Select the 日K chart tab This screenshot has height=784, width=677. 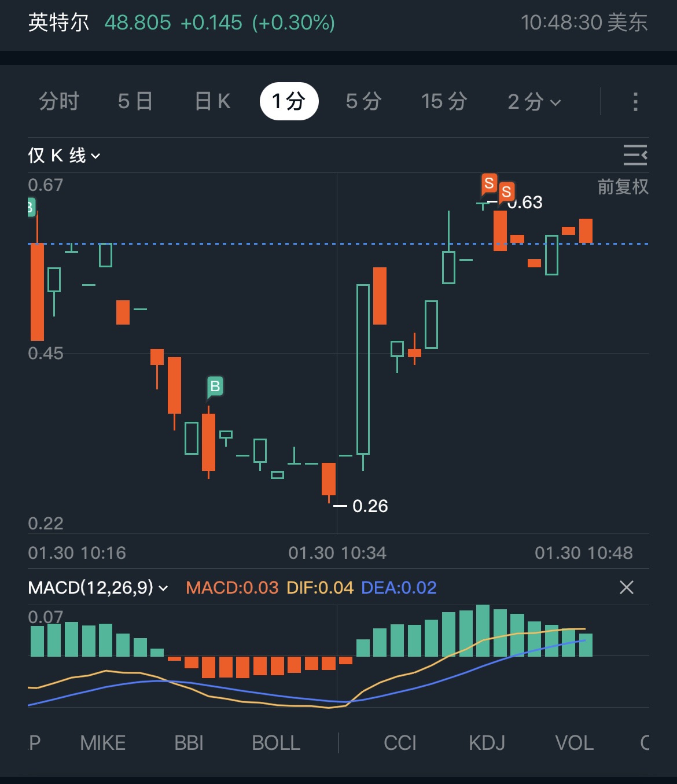click(212, 102)
